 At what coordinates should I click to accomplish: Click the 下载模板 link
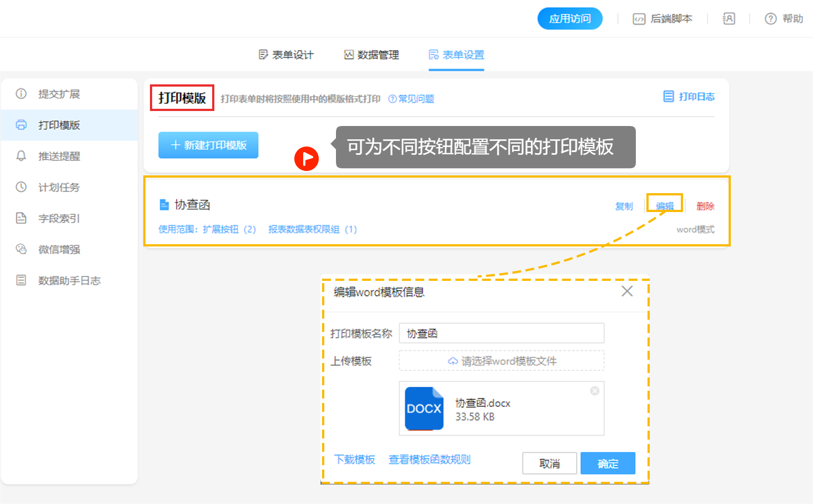[x=354, y=460]
